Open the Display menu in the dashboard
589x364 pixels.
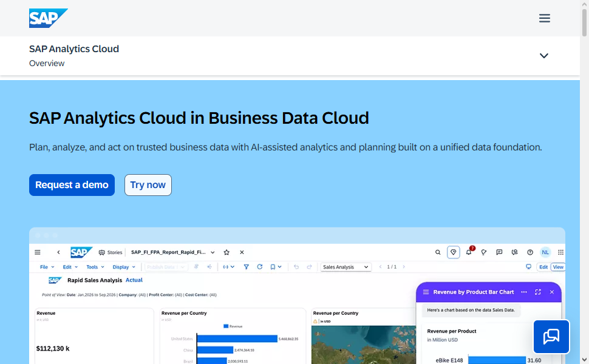[x=124, y=267]
